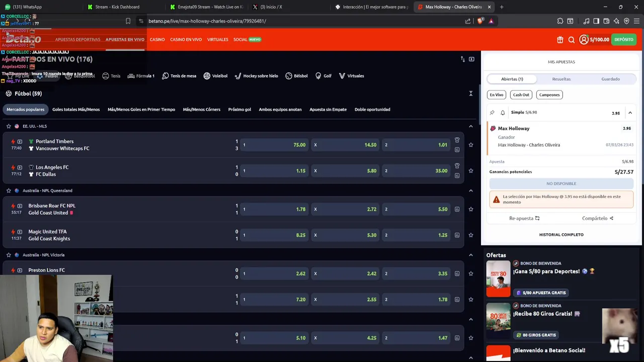644x362 pixels.
Task: Click the pin icon on the Simple bet
Action: click(492, 113)
